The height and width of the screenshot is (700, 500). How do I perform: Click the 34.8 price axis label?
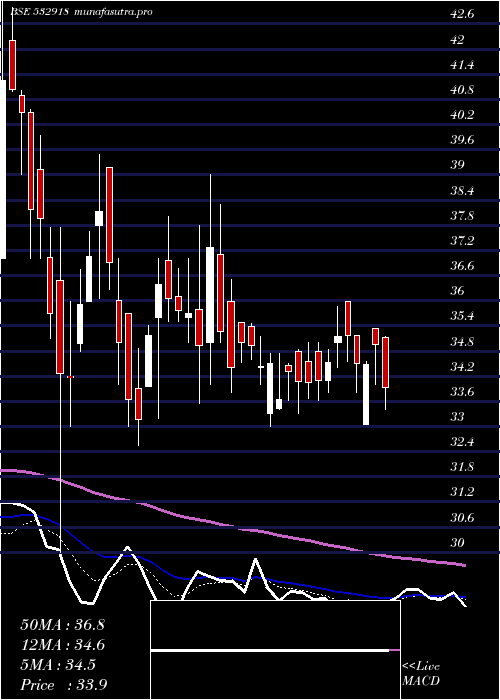pyautogui.click(x=462, y=342)
